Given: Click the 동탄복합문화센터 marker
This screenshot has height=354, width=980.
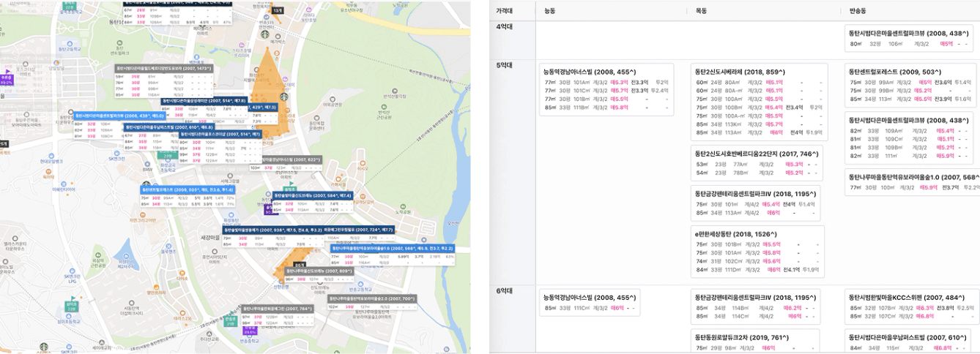Looking at the screenshot, I should click(316, 118).
